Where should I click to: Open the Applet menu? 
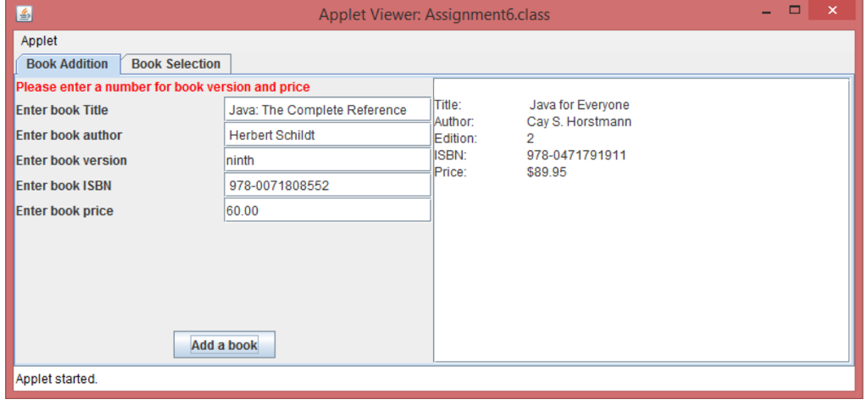tap(39, 41)
